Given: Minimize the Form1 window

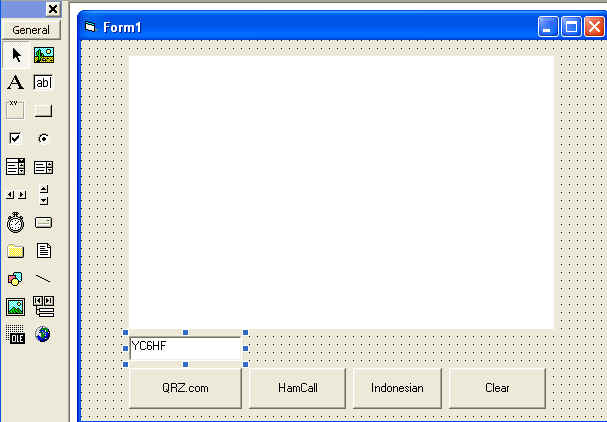Looking at the screenshot, I should pos(548,27).
